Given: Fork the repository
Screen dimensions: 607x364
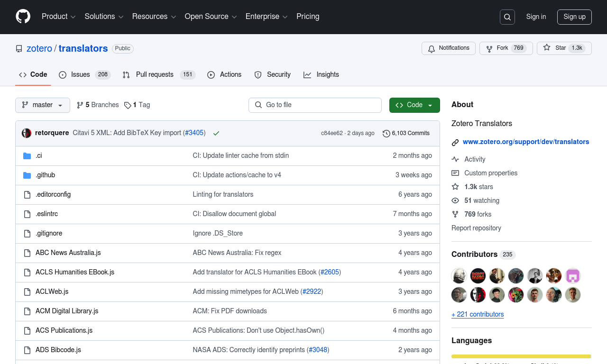Looking at the screenshot, I should pyautogui.click(x=506, y=48).
